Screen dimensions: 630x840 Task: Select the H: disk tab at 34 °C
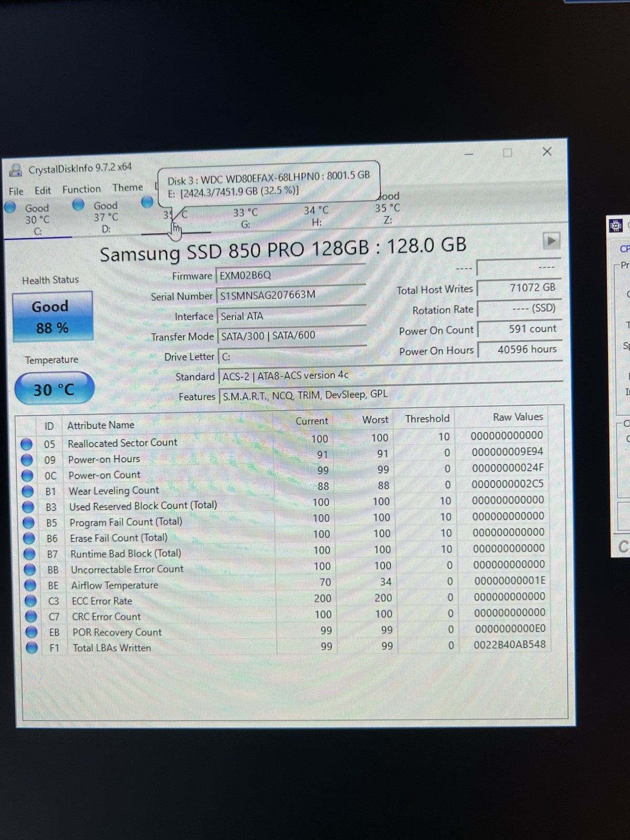[316, 216]
